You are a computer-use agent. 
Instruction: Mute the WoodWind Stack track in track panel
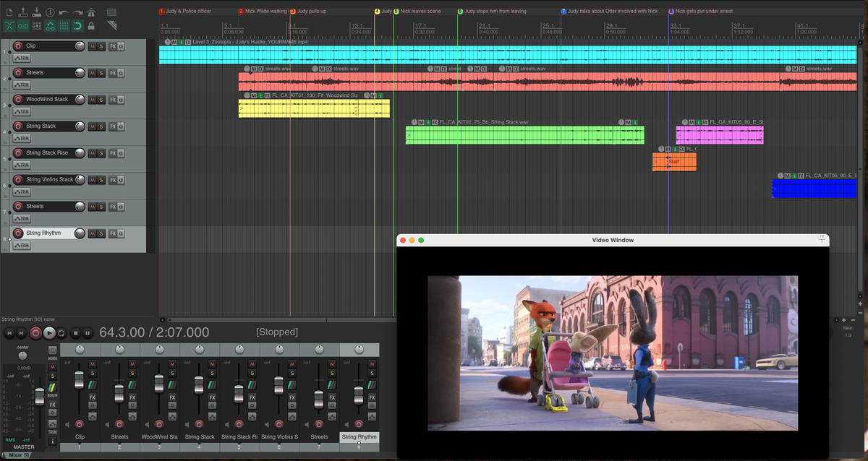click(92, 100)
